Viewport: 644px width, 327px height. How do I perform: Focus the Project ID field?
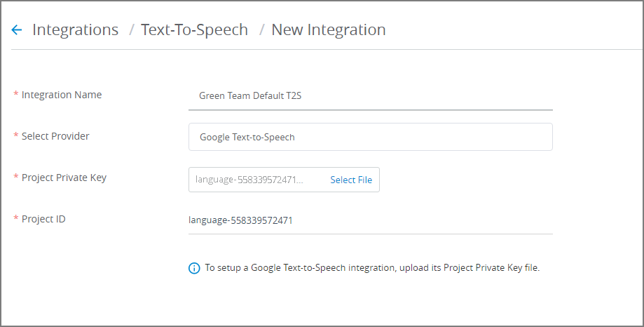click(x=371, y=220)
